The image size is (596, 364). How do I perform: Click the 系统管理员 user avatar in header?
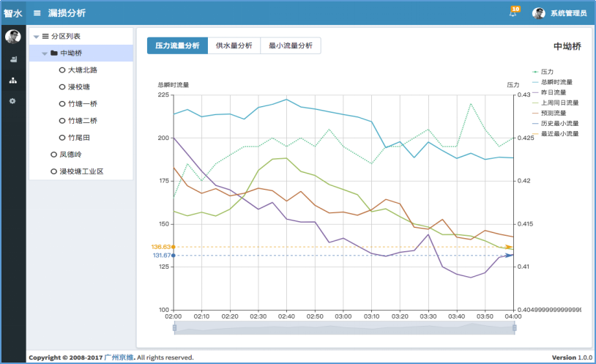click(x=538, y=13)
